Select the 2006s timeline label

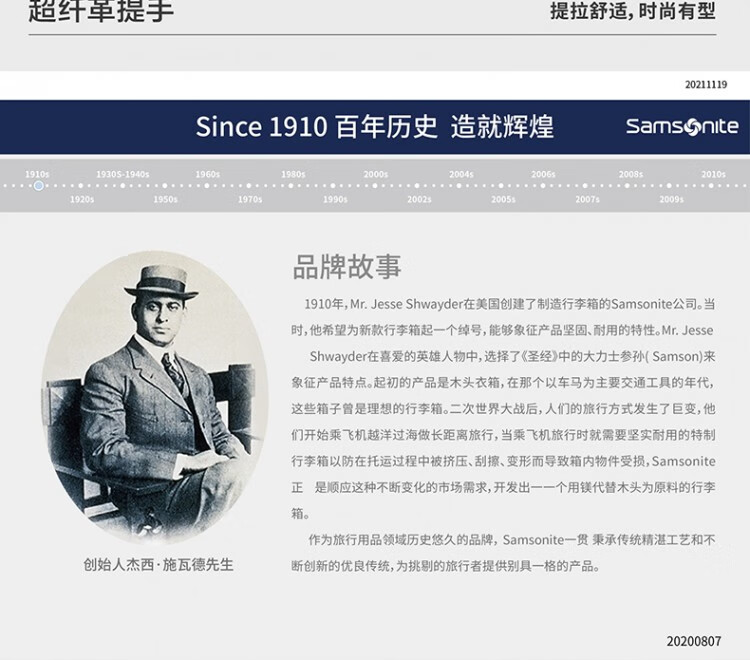[543, 175]
